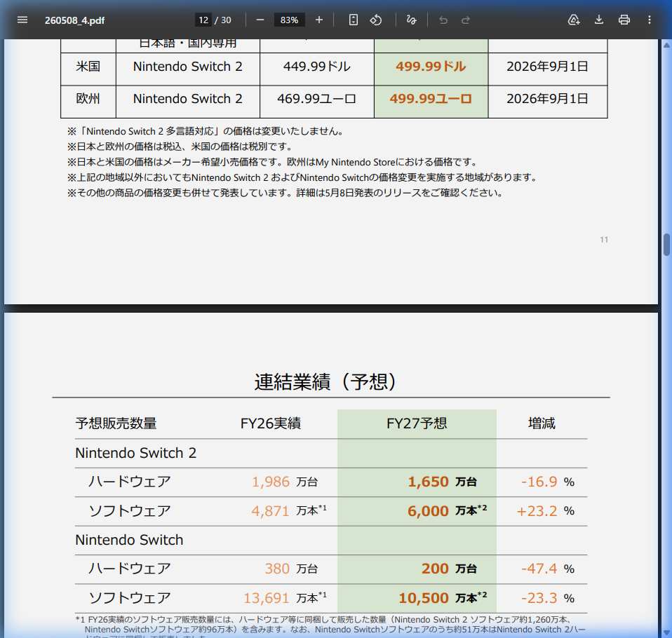Click the vertical scrollbar thumb

point(666,245)
